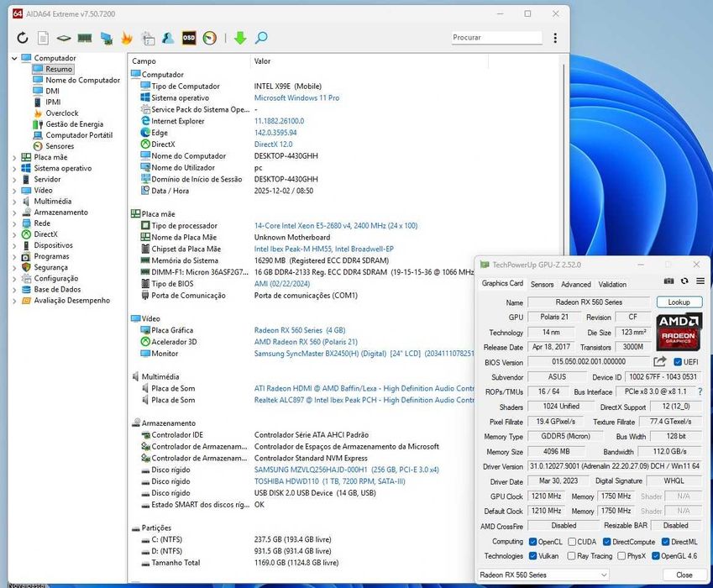Open the Intel Xeon E5-2680 v4 processor link
The height and width of the screenshot is (588, 713).
[x=336, y=226]
